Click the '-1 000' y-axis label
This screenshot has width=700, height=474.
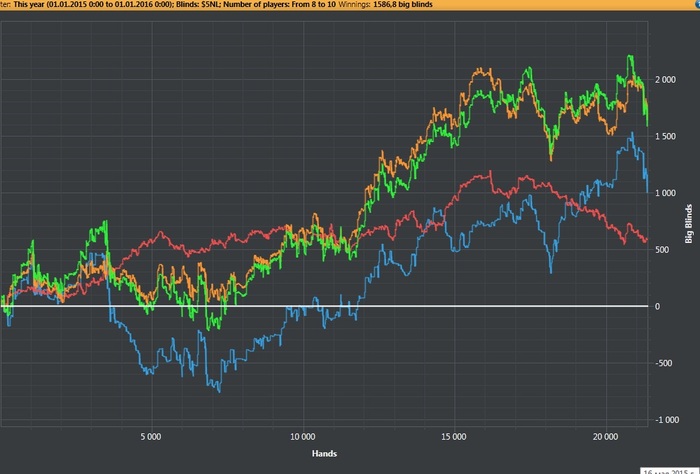point(667,420)
